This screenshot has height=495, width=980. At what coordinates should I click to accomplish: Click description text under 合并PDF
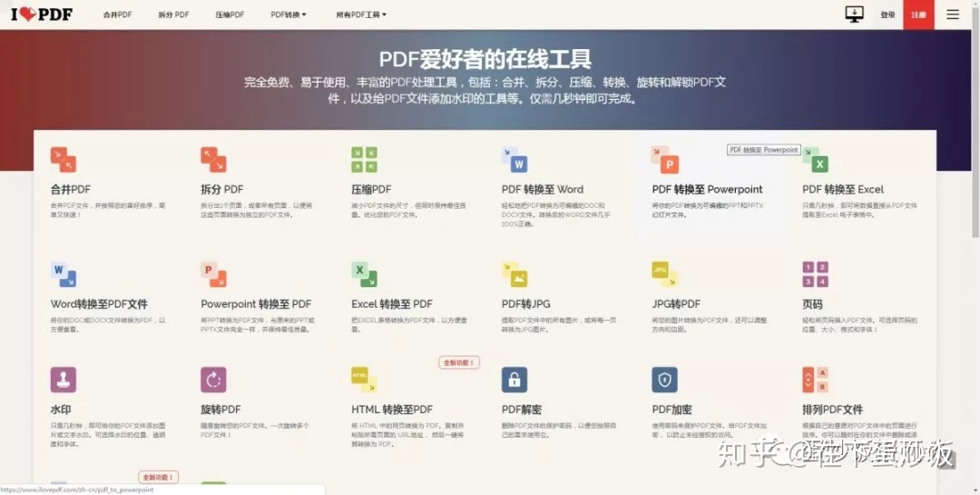107,210
